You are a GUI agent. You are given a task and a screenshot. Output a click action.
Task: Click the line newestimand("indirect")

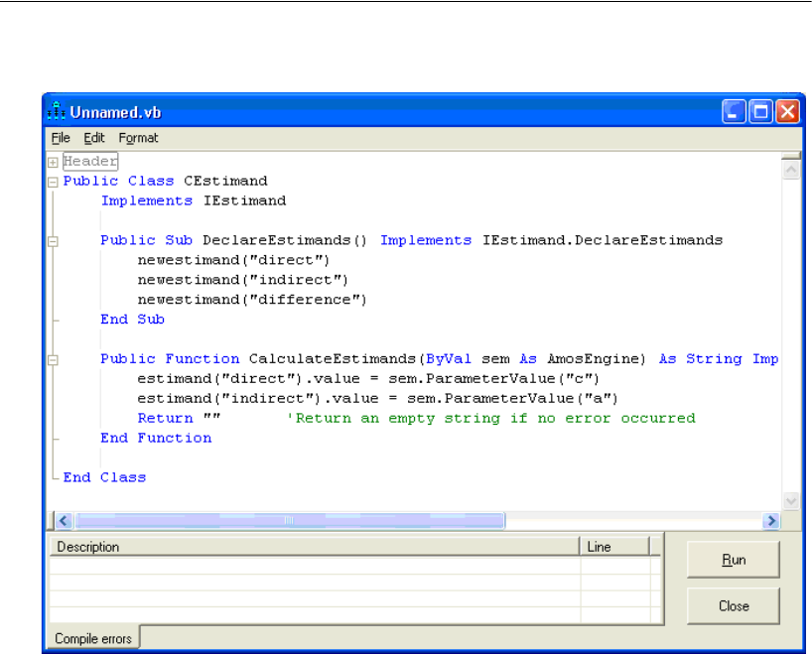[243, 280]
